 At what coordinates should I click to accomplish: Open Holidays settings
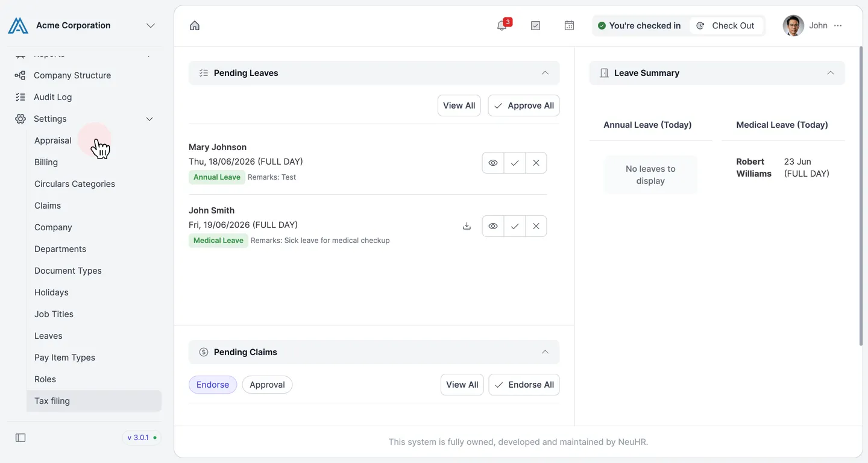(x=94, y=292)
